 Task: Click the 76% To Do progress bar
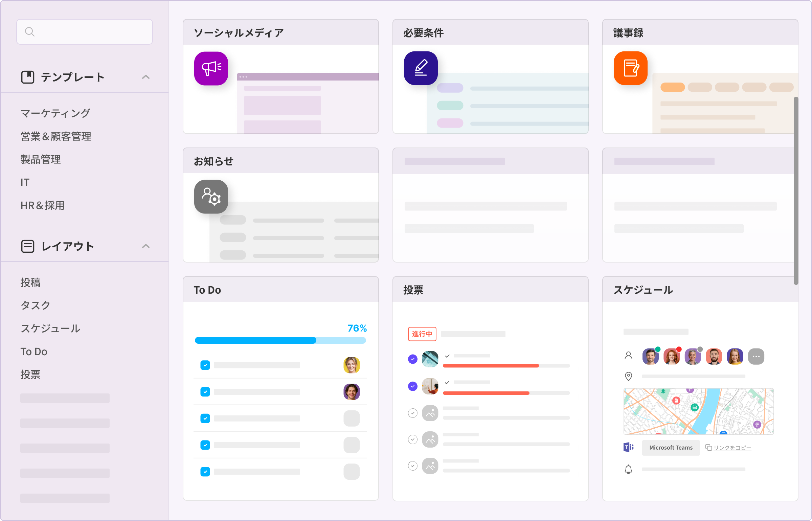coord(280,340)
